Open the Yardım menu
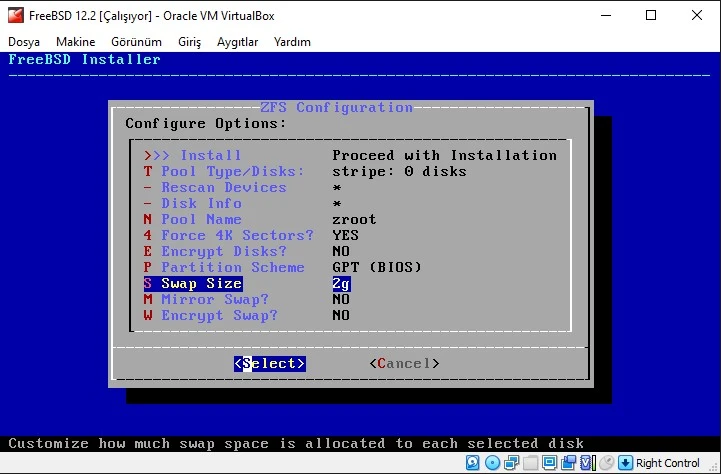The height and width of the screenshot is (474, 721). click(292, 42)
